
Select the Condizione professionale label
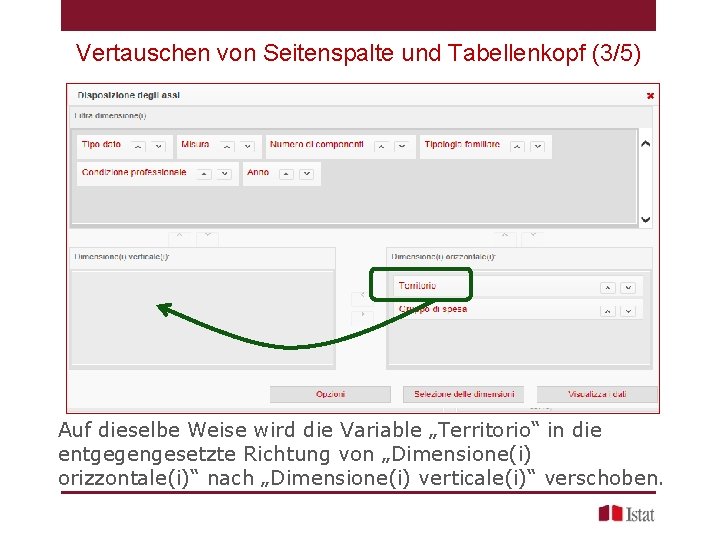[134, 172]
